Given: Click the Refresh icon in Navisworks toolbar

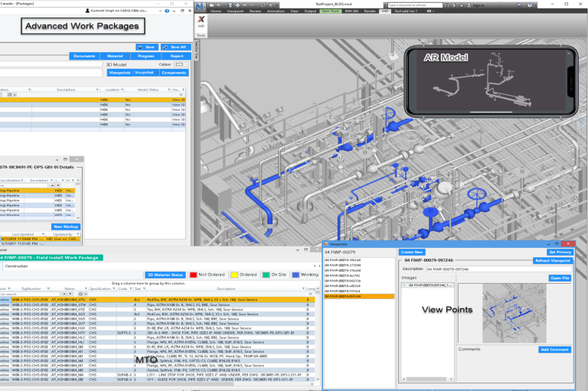Looking at the screenshot, I should tap(263, 5).
